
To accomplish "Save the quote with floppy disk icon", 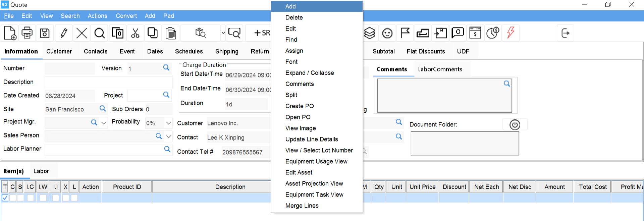I will (45, 33).
